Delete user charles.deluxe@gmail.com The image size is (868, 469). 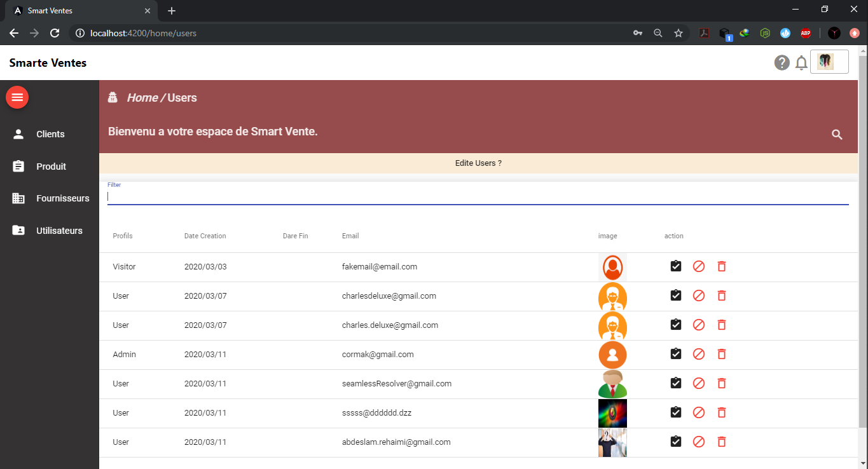pos(722,325)
